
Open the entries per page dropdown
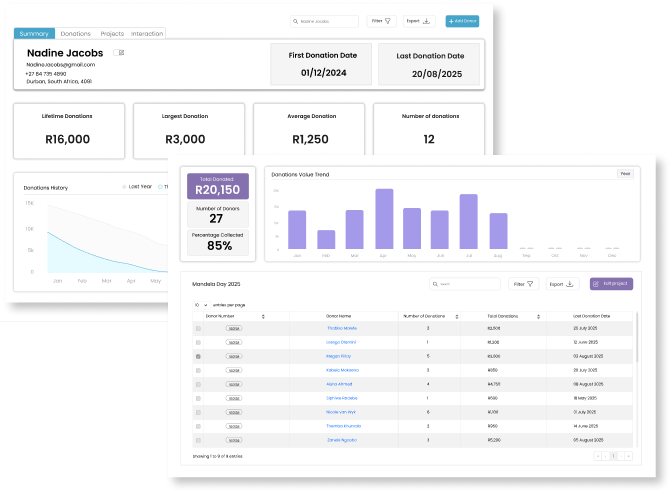click(201, 304)
